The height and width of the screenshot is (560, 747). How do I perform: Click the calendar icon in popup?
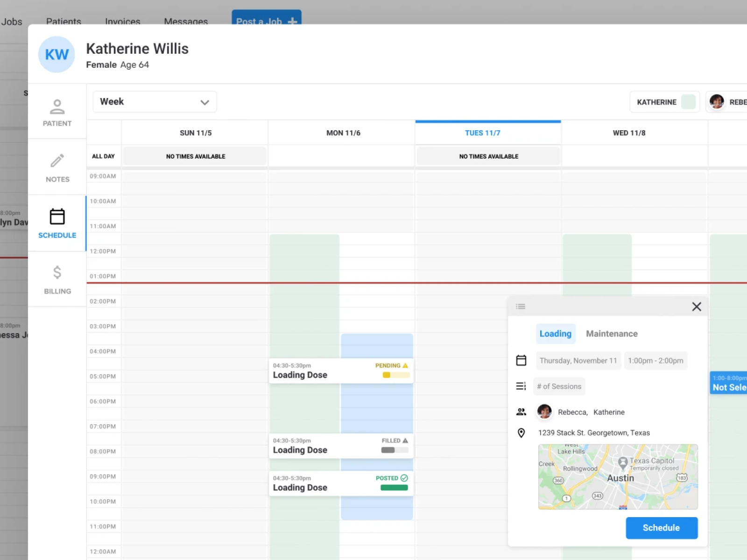click(521, 360)
